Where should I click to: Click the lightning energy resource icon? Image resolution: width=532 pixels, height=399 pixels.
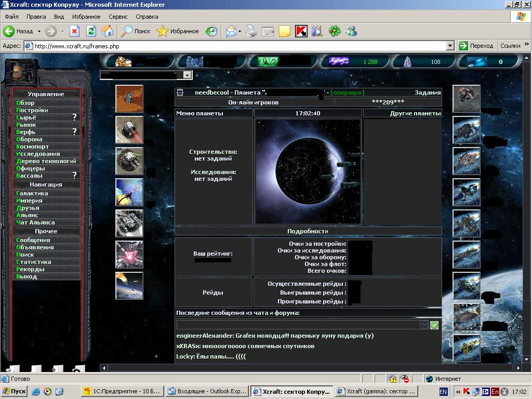[339, 62]
